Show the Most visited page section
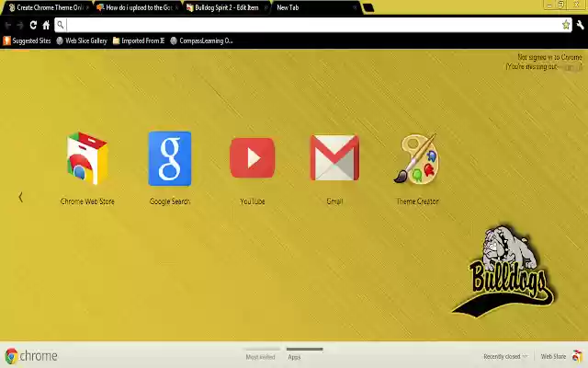Image resolution: width=588 pixels, height=368 pixels. [261, 356]
